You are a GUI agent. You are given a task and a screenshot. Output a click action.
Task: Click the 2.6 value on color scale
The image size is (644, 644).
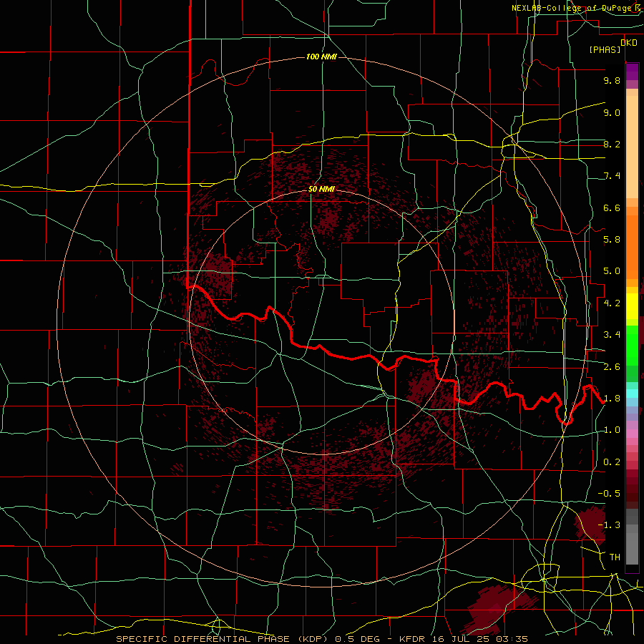point(612,367)
